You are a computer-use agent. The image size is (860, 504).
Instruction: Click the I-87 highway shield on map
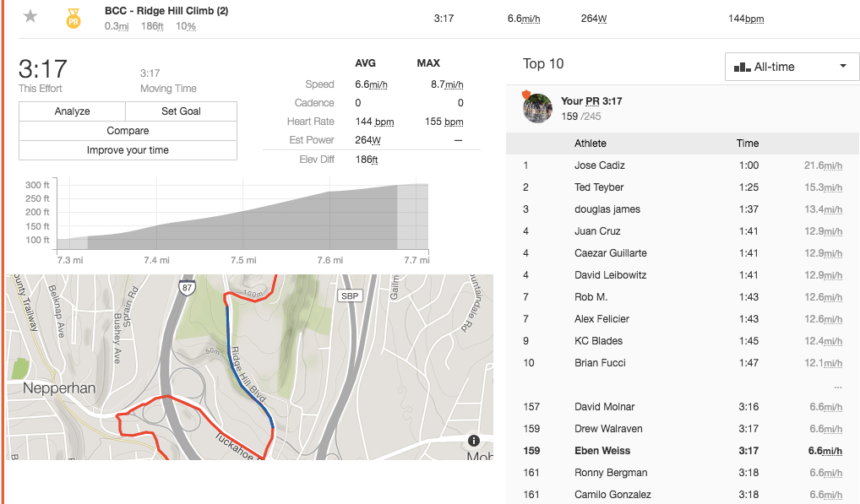tap(186, 288)
